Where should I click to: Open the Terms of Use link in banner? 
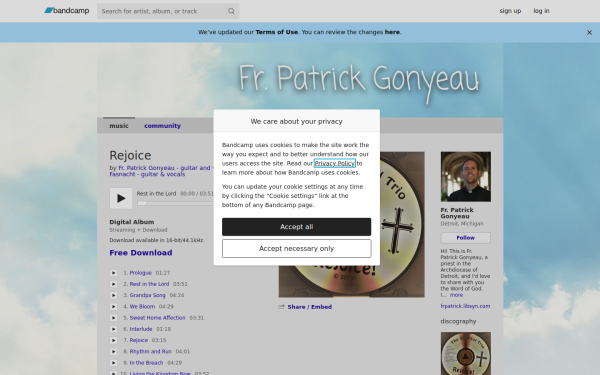click(276, 32)
